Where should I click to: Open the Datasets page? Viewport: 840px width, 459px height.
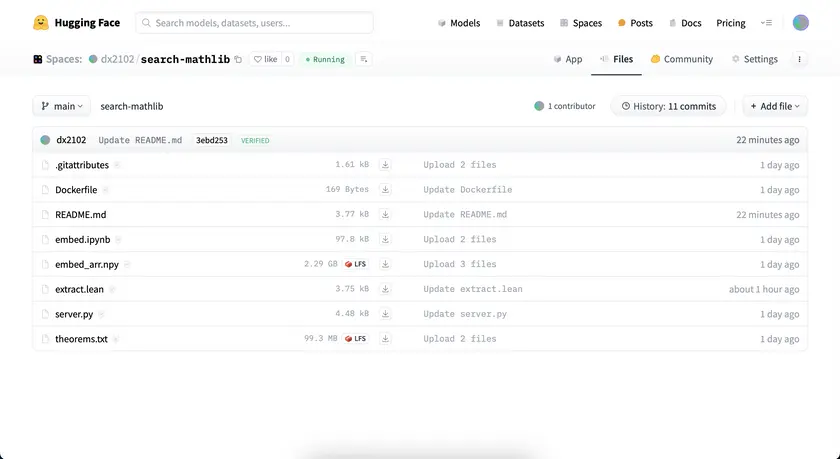[520, 23]
